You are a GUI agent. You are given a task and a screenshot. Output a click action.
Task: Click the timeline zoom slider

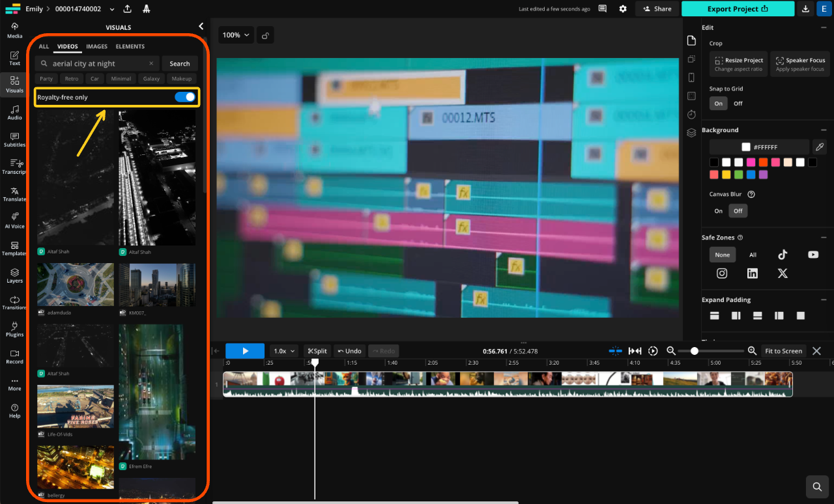coord(712,351)
